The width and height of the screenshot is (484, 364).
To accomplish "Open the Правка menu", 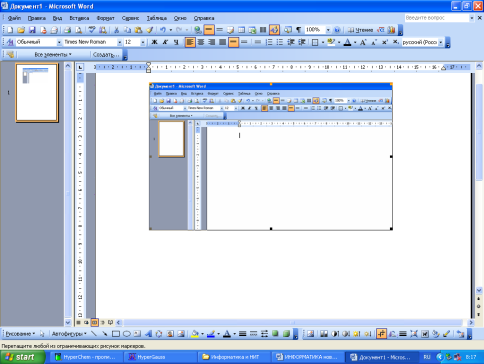I will tap(37, 18).
